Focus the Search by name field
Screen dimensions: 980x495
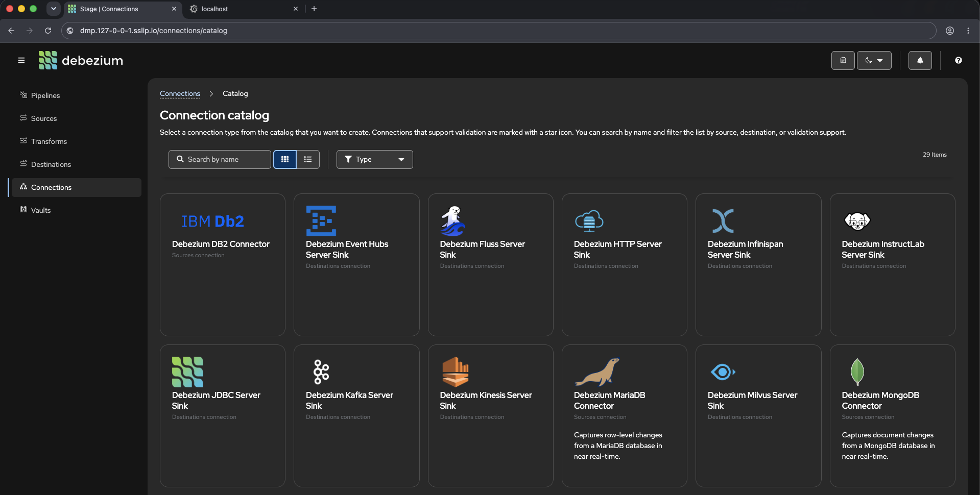[x=220, y=159]
